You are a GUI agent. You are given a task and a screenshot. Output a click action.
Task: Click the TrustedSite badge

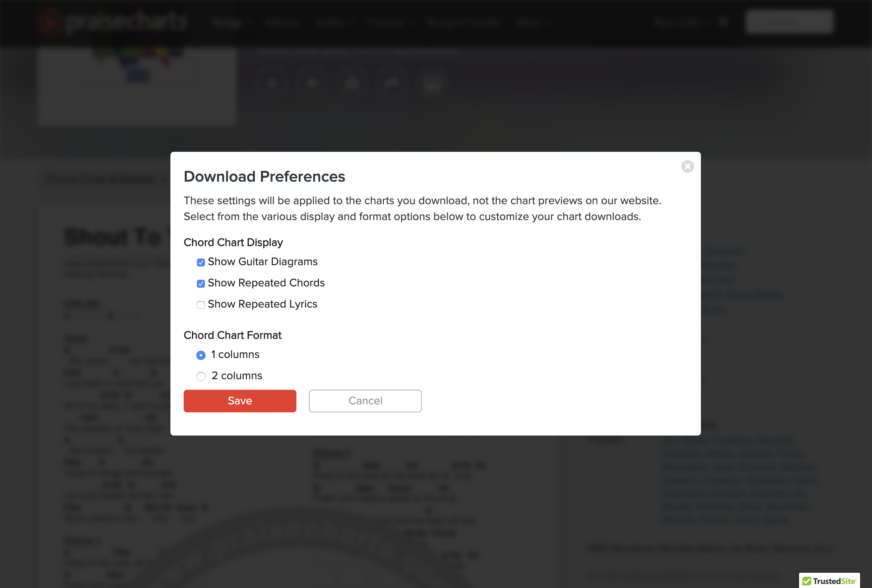pos(829,580)
